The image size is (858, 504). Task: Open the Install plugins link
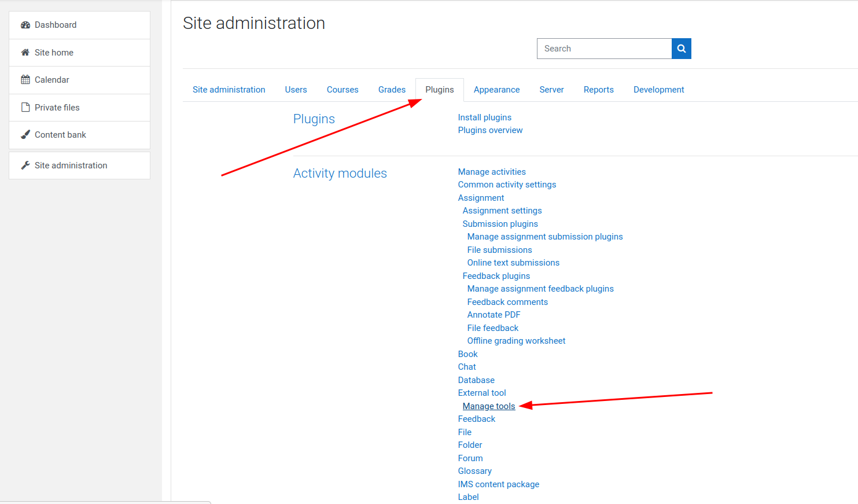click(484, 117)
